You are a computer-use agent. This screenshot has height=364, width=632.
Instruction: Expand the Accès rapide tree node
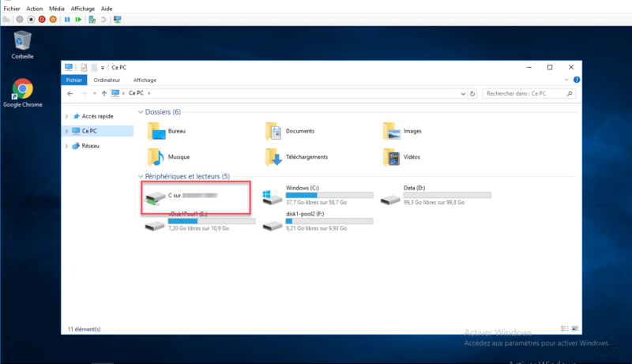coord(66,116)
